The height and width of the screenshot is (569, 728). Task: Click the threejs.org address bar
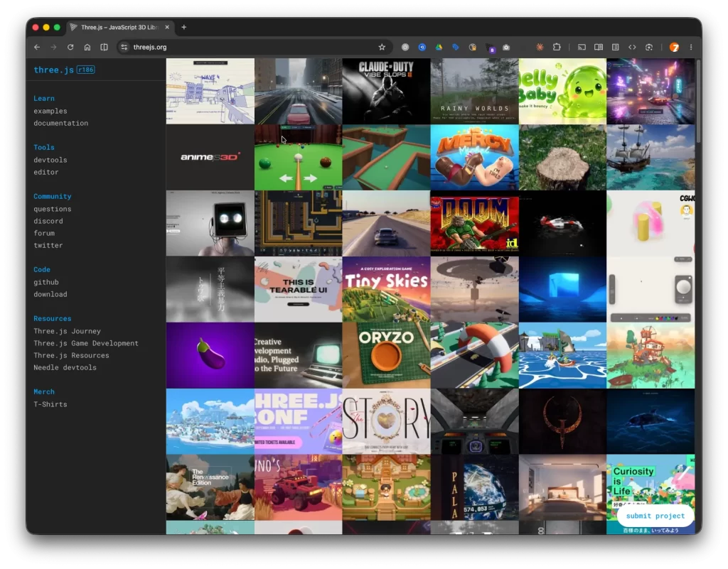tap(253, 47)
